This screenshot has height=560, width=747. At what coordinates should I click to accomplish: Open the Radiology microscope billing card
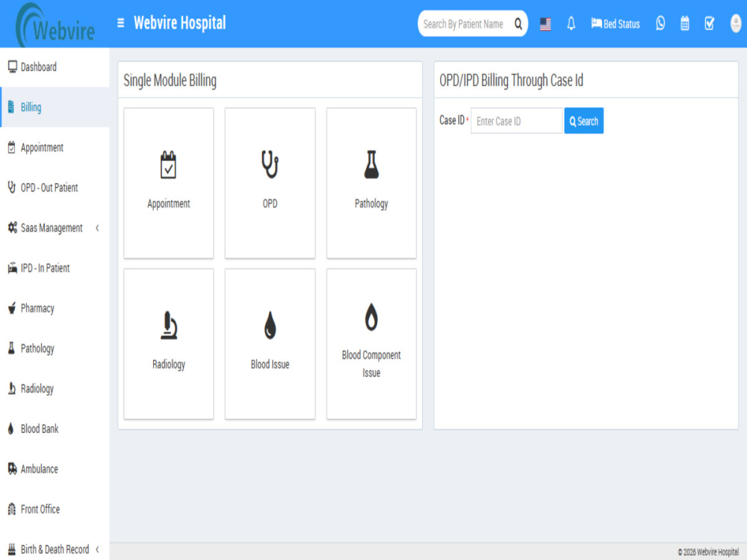pos(169,343)
